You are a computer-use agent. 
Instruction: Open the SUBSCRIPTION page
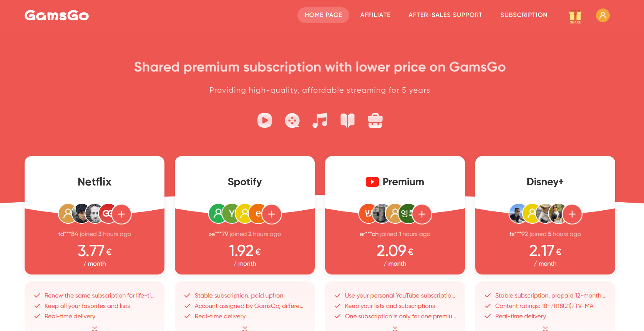pyautogui.click(x=524, y=15)
